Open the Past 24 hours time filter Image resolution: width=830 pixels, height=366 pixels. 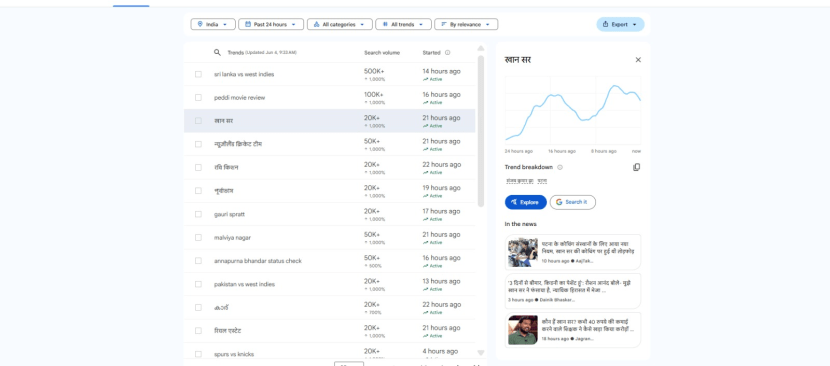(x=271, y=24)
